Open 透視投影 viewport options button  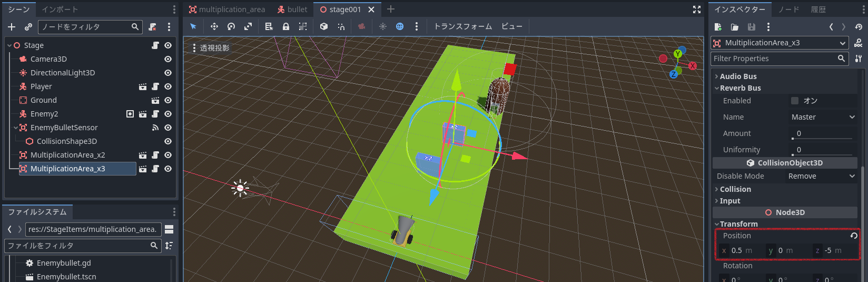click(x=211, y=48)
